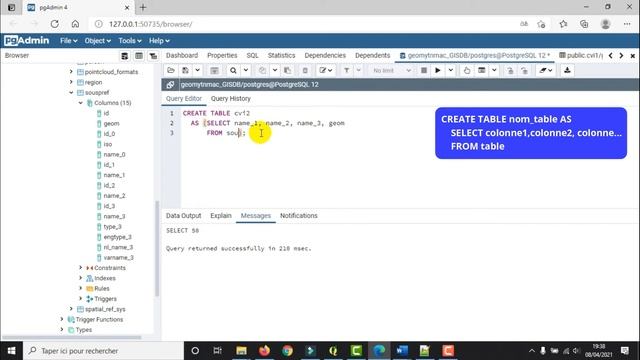Switch to the Data Output tab

click(183, 216)
